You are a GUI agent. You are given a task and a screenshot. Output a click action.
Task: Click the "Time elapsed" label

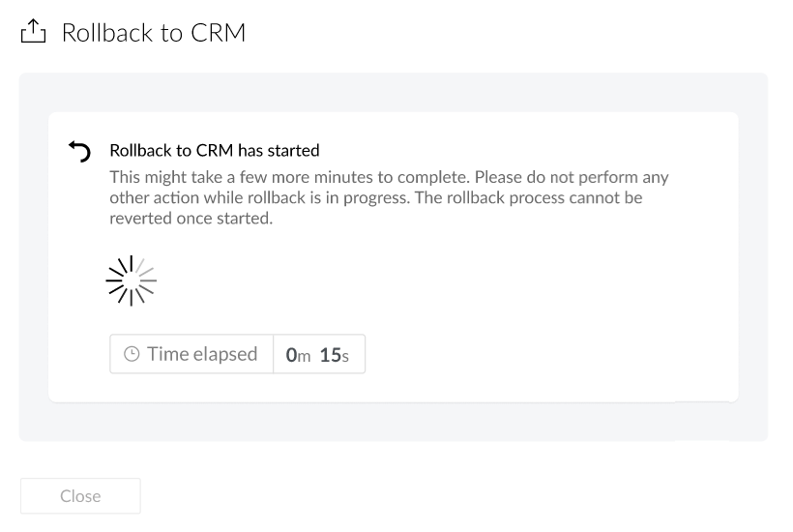pyautogui.click(x=202, y=354)
